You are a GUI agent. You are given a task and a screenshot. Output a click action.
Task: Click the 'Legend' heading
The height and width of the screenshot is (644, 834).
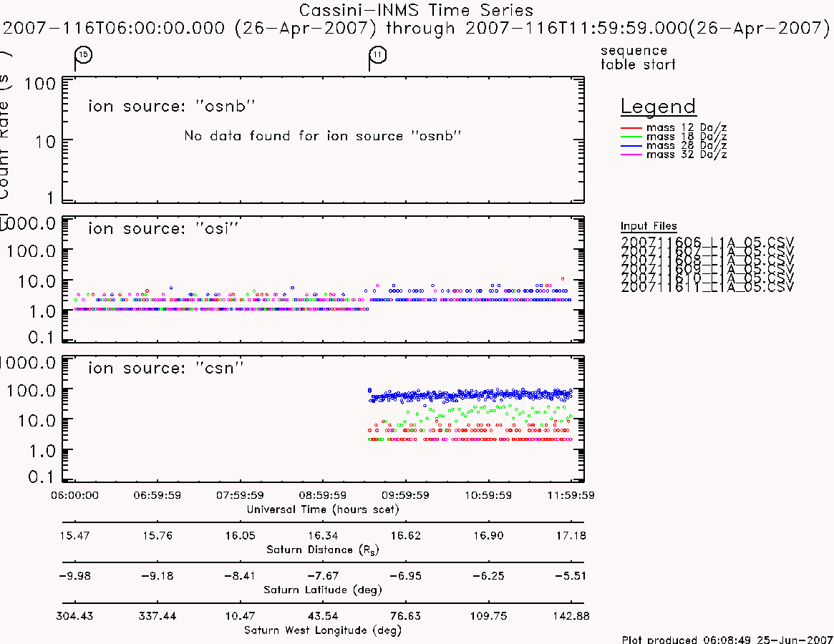658,107
